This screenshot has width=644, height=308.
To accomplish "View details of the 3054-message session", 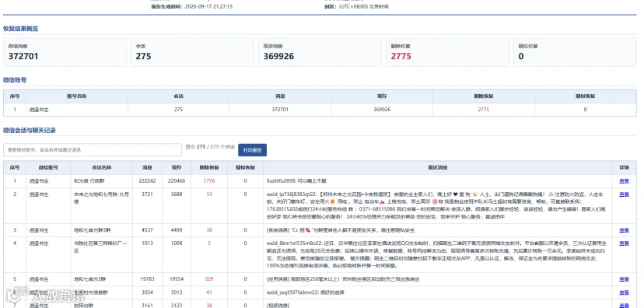I will coord(624,292).
